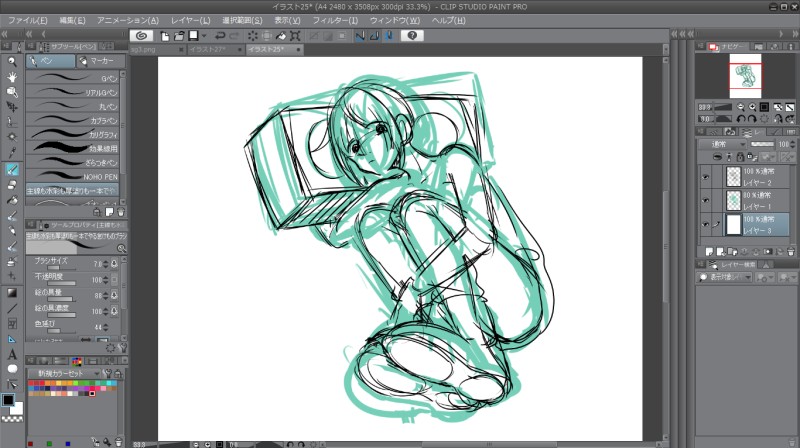
Task: Select the highlighted Pen tool
Action: pyautogui.click(x=12, y=169)
